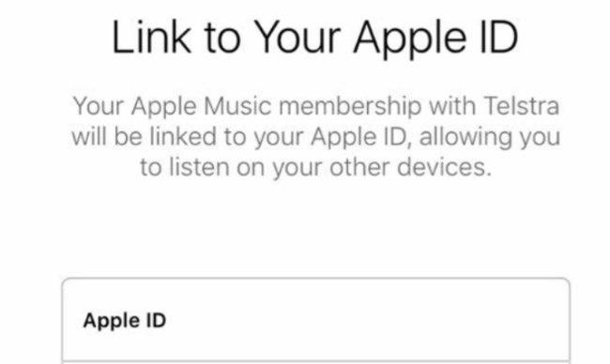This screenshot has width=610, height=364.
Task: Click the word Apple in the page heading
Action: click(410, 39)
